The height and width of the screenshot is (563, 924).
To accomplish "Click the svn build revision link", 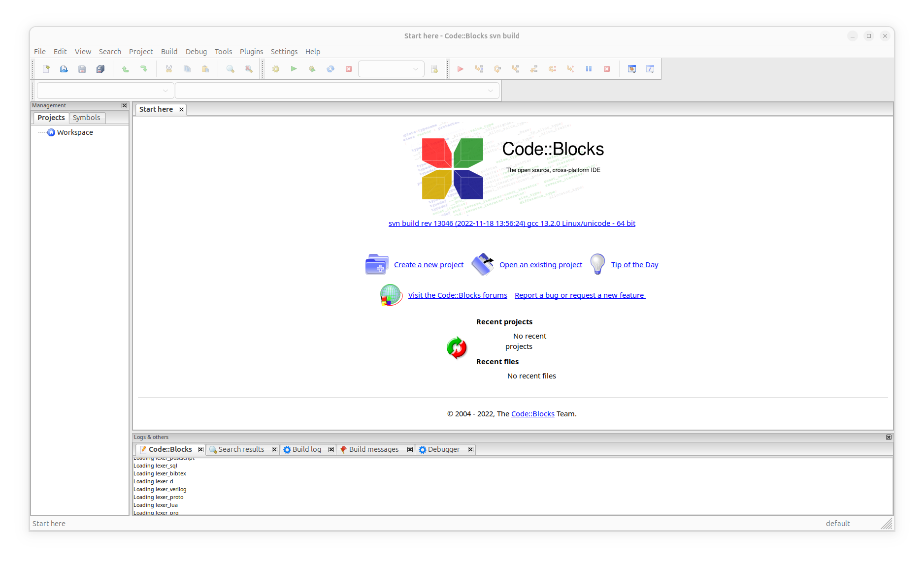I will tap(512, 223).
